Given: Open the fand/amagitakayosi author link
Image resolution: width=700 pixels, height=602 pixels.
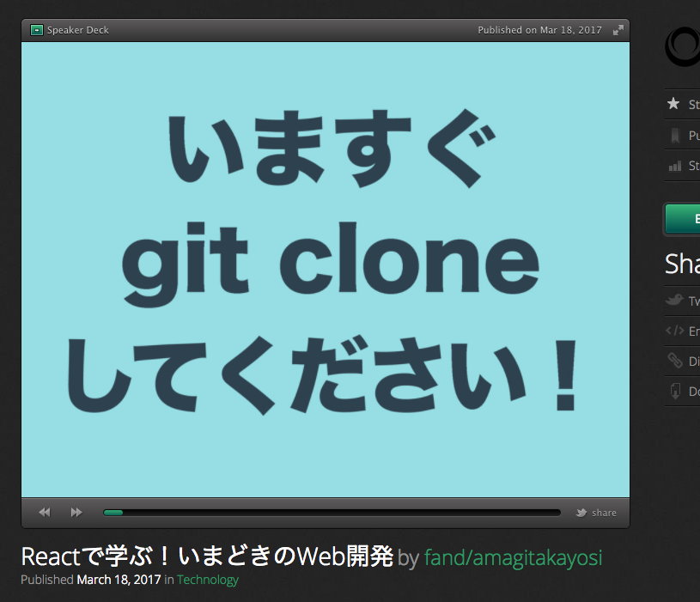Looking at the screenshot, I should 514,558.
